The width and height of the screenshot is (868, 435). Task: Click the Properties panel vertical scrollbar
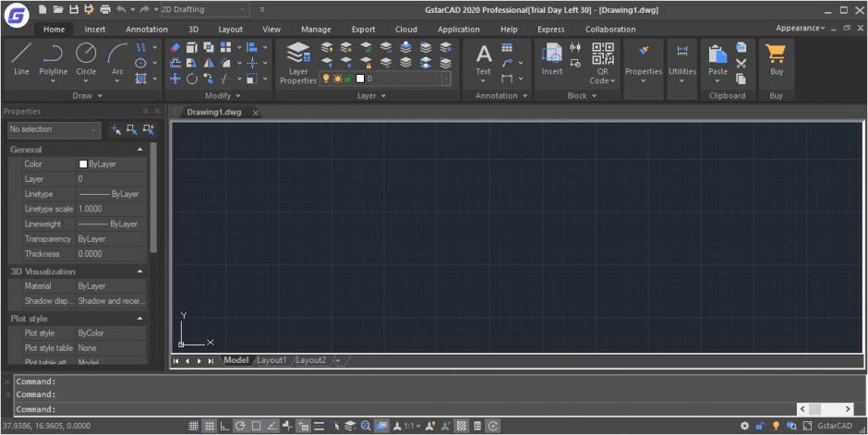pyautogui.click(x=153, y=198)
